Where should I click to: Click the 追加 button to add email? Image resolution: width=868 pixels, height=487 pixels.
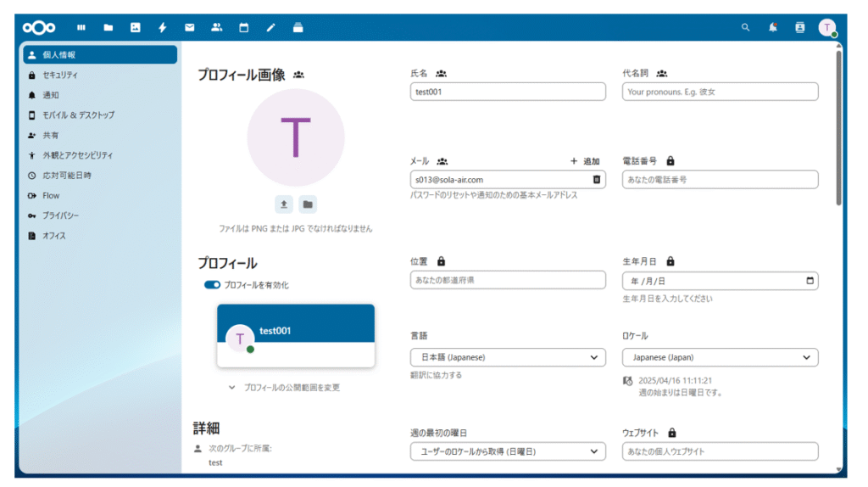coord(585,160)
